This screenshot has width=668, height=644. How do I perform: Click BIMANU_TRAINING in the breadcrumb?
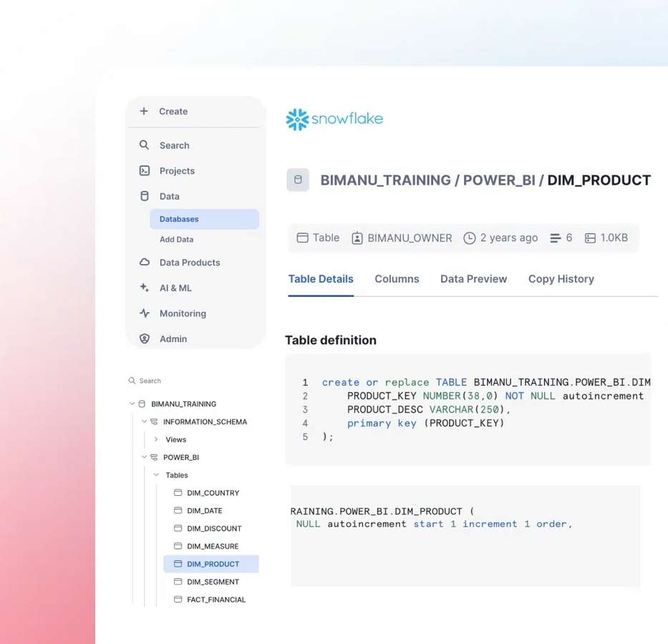click(385, 180)
